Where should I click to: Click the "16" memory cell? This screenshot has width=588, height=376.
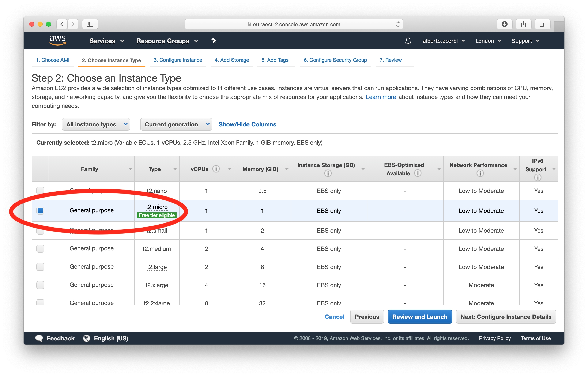click(x=262, y=285)
